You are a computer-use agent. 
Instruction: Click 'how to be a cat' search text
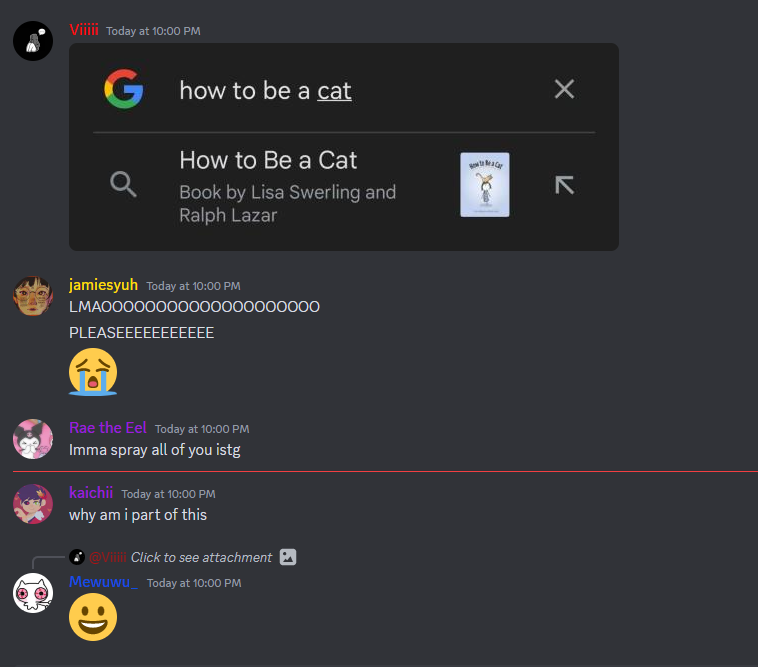coord(265,90)
